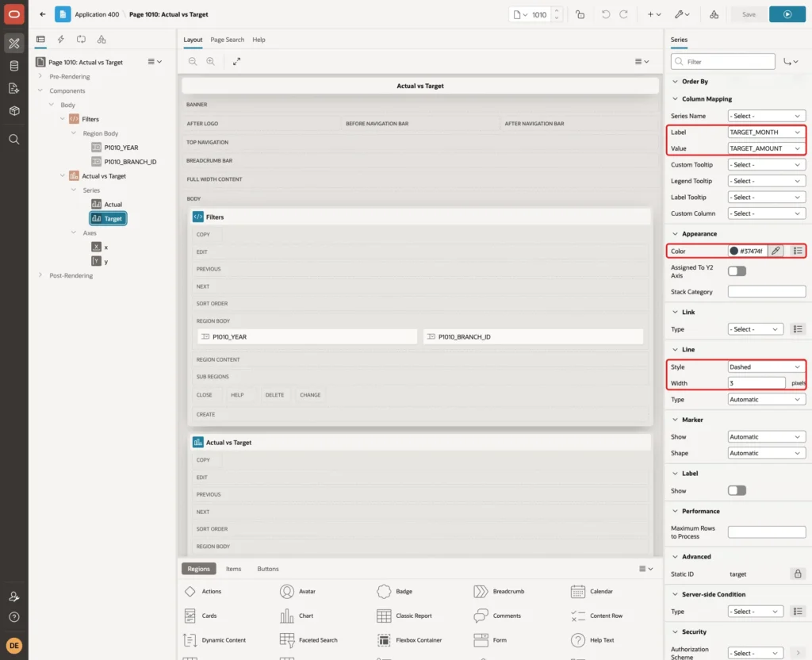Switch to Dynamic Actions lightning tab
Screen dimensions: 812x660
pos(60,40)
